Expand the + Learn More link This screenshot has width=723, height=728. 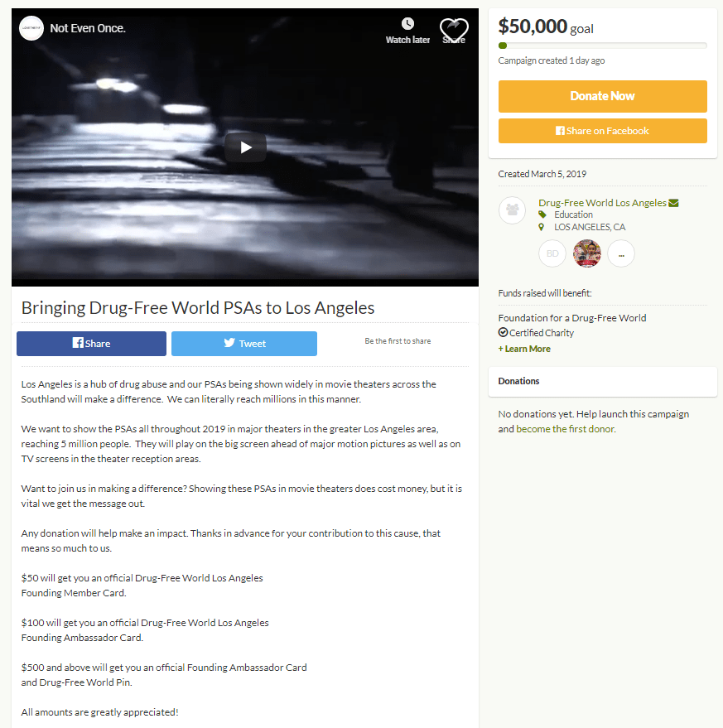click(524, 349)
